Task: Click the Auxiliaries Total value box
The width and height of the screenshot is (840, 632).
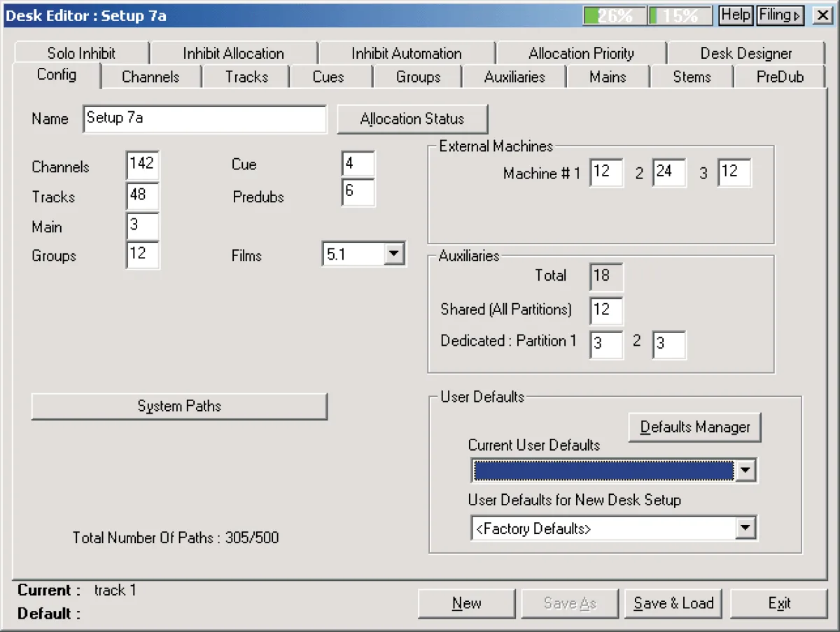Action: point(606,276)
